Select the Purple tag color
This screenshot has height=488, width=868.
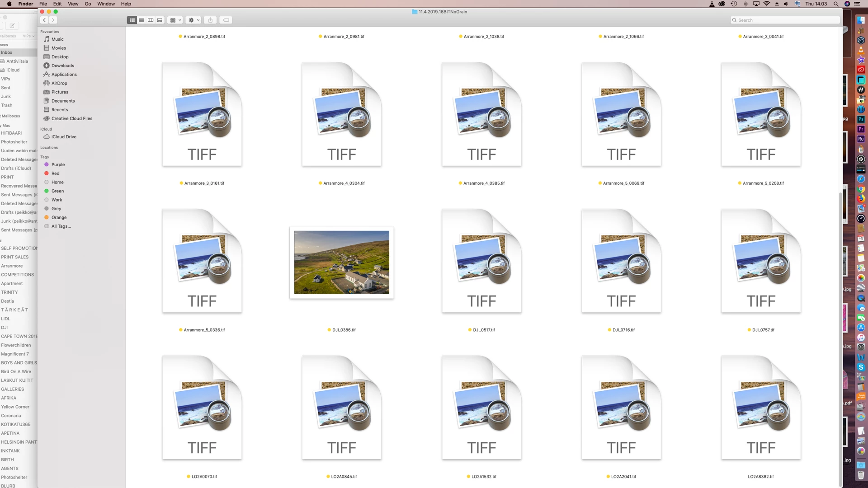58,164
